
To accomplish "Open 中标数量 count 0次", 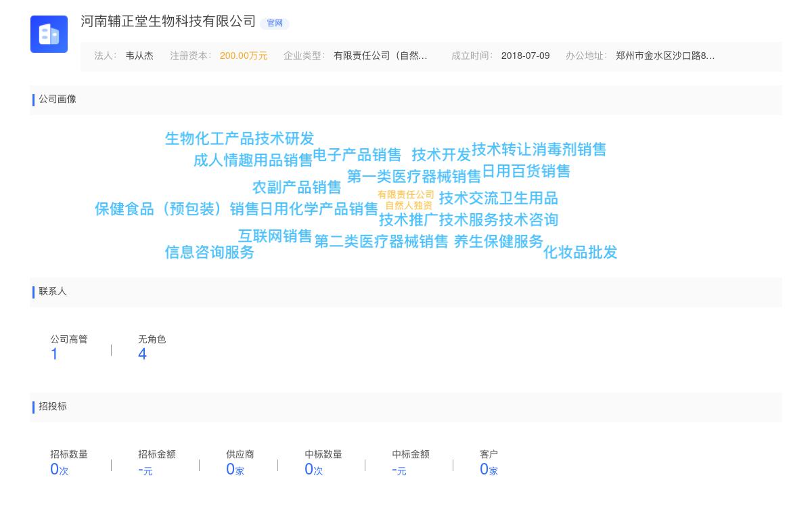I will [314, 469].
